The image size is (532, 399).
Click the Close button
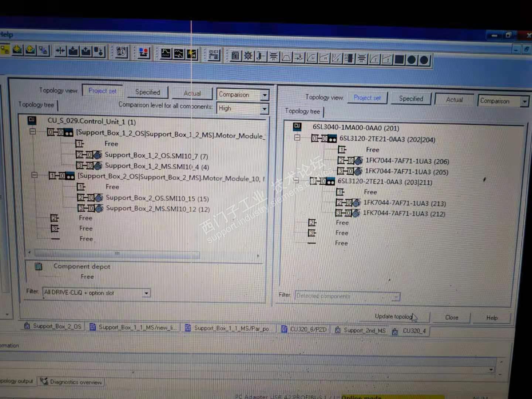pyautogui.click(x=451, y=317)
